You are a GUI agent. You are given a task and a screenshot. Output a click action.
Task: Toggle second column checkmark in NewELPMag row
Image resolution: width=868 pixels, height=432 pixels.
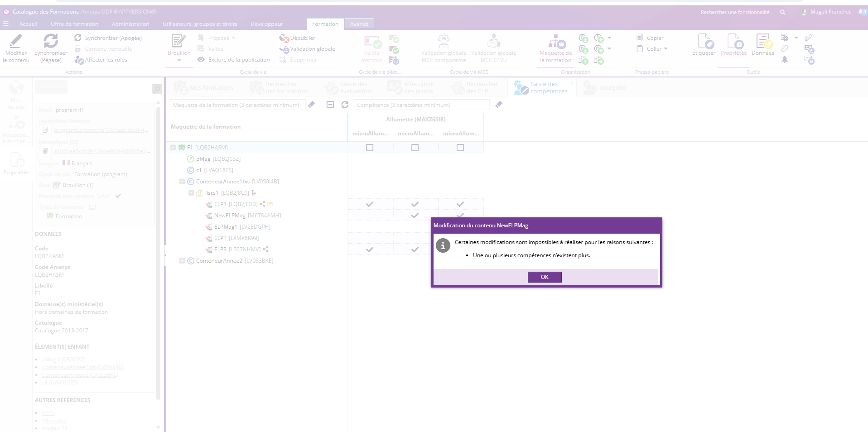pos(415,216)
